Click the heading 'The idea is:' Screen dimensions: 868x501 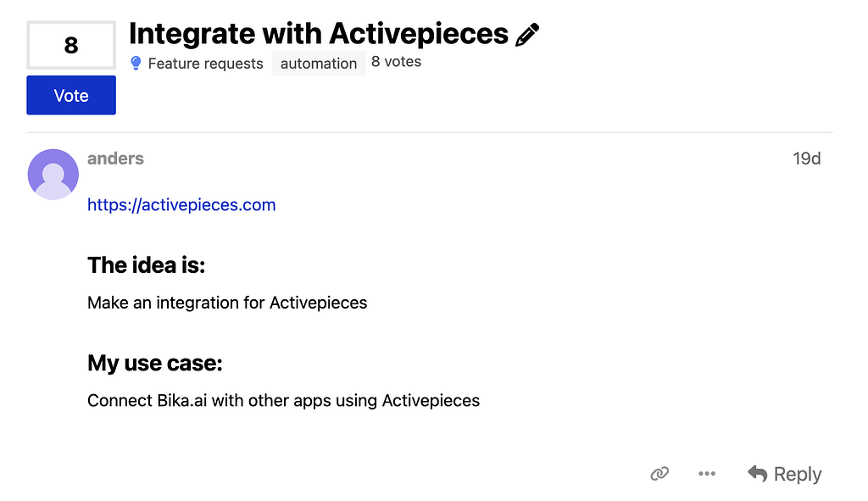tap(147, 265)
